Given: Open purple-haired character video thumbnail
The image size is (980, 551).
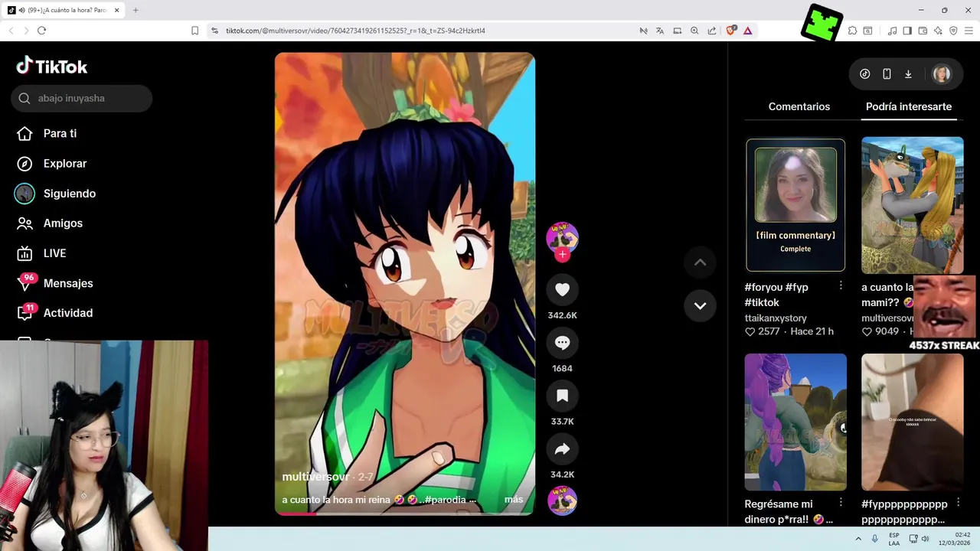Looking at the screenshot, I should coord(795,422).
